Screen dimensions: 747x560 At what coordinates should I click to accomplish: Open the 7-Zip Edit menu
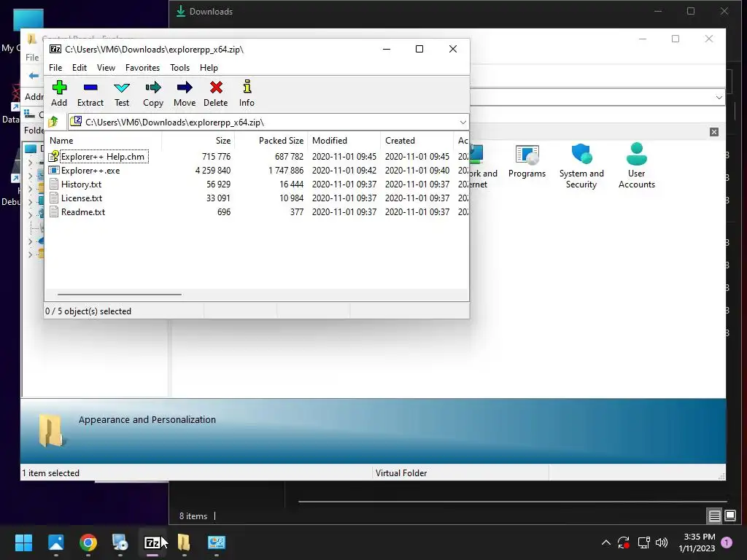coord(79,68)
